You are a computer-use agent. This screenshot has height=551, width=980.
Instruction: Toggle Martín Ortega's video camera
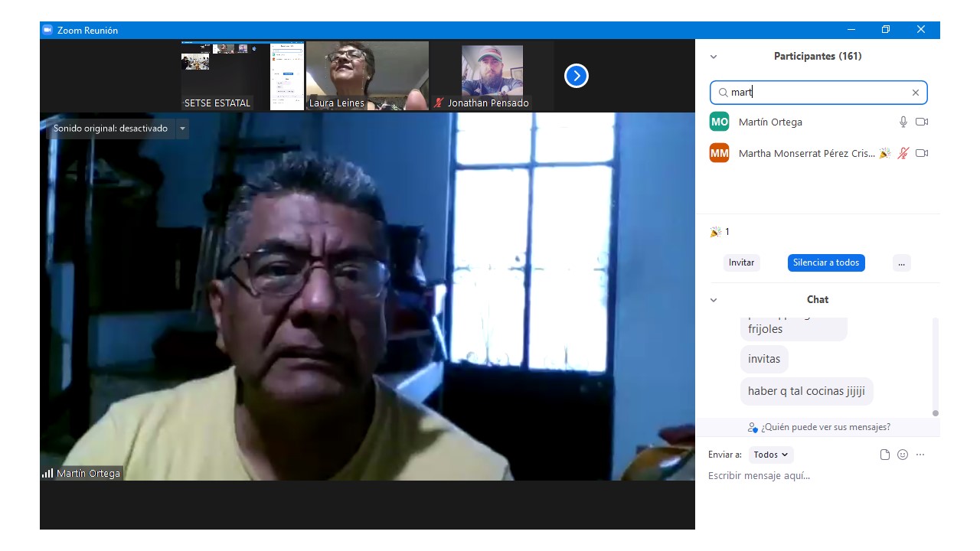pos(922,122)
